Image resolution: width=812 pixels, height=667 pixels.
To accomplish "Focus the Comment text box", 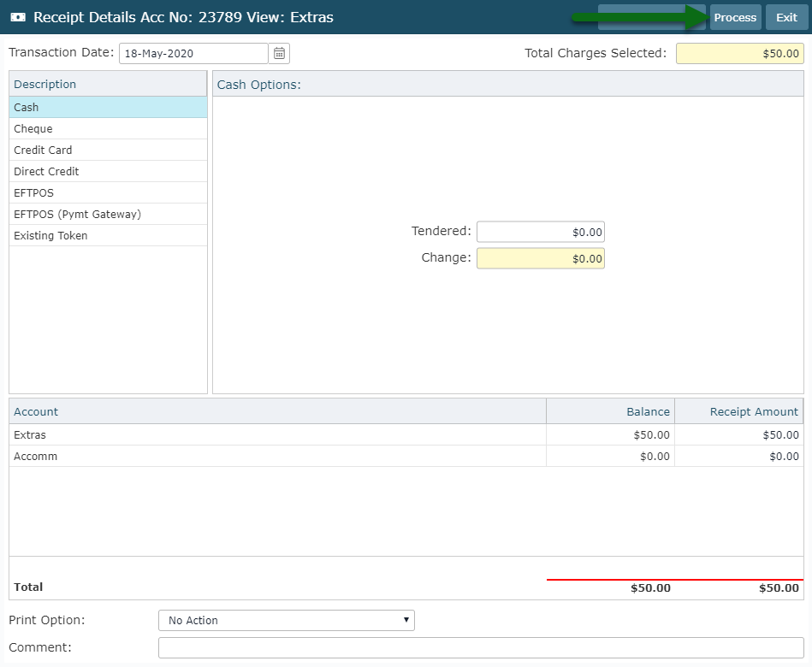I will pyautogui.click(x=481, y=647).
